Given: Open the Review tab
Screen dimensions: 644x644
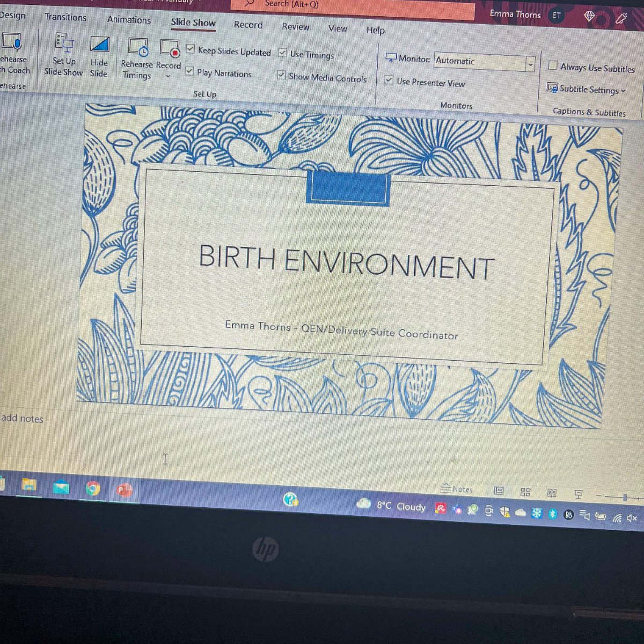Looking at the screenshot, I should pyautogui.click(x=296, y=26).
